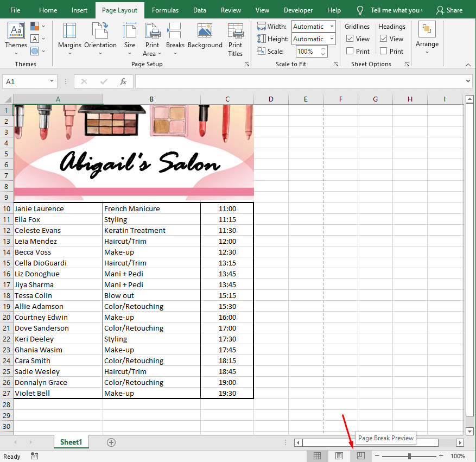
Task: Open the Developer ribbon tab
Action: tap(298, 10)
